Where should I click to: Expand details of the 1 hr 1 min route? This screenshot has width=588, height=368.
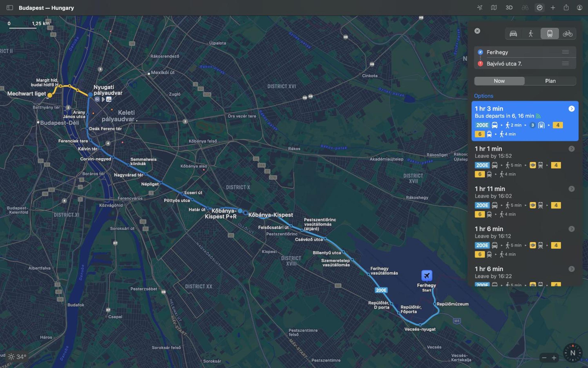click(571, 149)
